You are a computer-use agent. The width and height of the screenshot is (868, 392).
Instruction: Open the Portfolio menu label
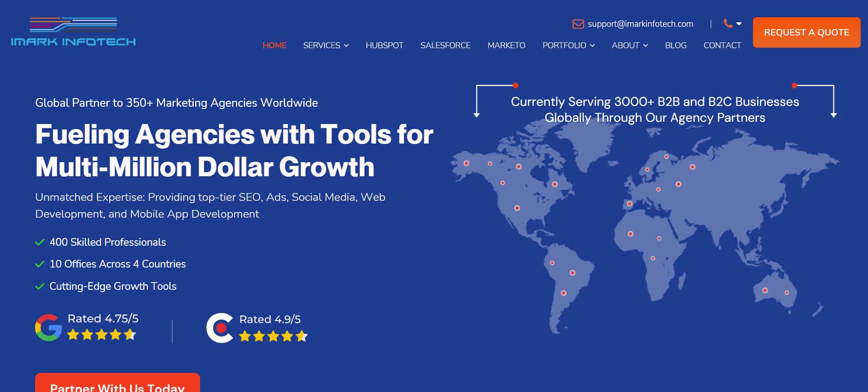point(564,45)
